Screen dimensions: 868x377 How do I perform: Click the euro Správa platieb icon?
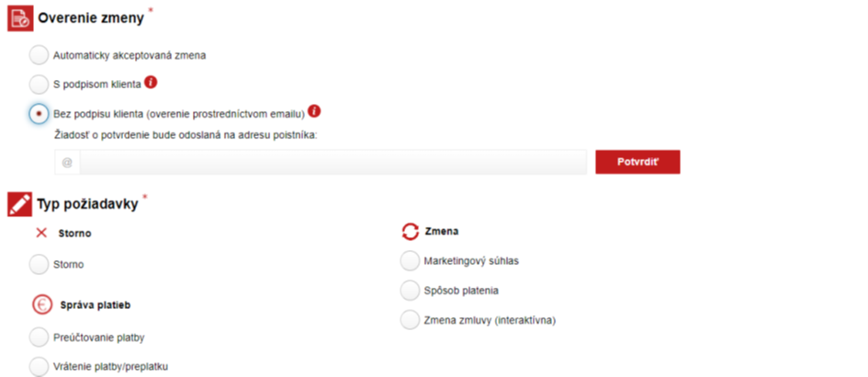(x=42, y=305)
